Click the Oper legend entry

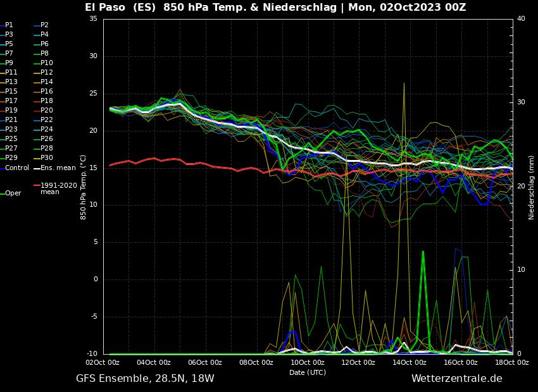click(x=13, y=193)
